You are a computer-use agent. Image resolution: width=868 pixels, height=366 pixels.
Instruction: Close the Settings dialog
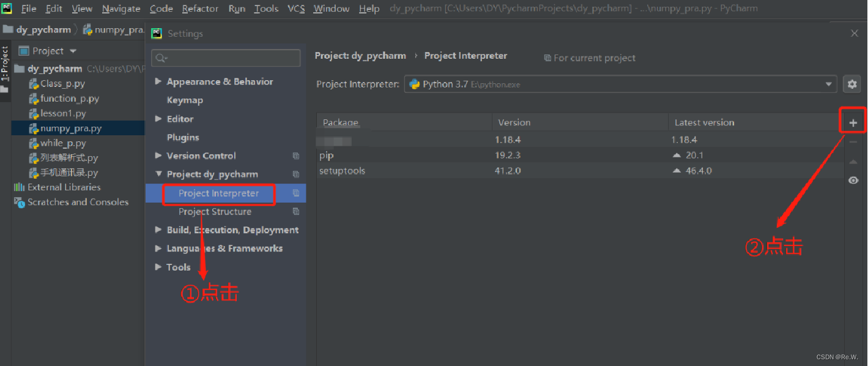[855, 34]
